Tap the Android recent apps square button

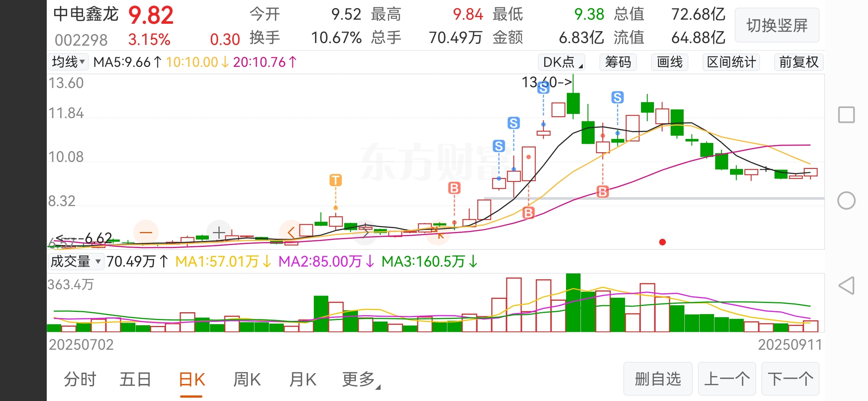(x=846, y=115)
